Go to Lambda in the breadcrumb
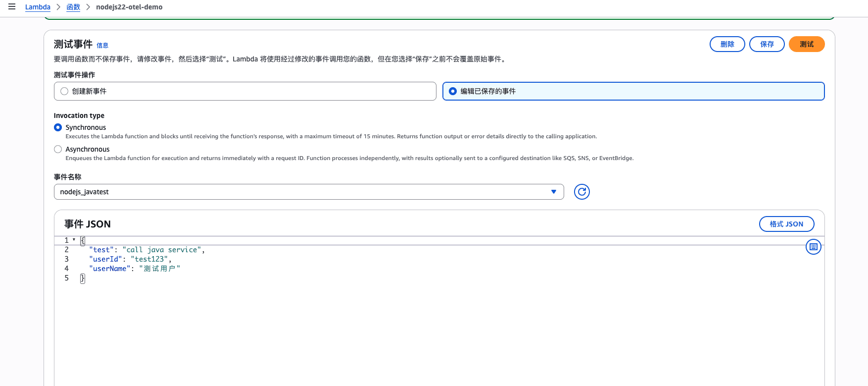The width and height of the screenshot is (868, 386). tap(38, 7)
